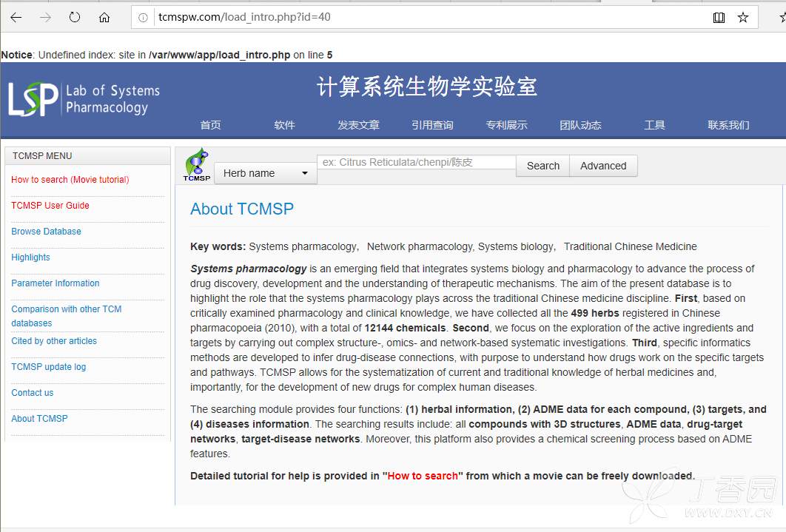The height and width of the screenshot is (532, 786).
Task: Open Browse Database link
Action: tap(46, 232)
